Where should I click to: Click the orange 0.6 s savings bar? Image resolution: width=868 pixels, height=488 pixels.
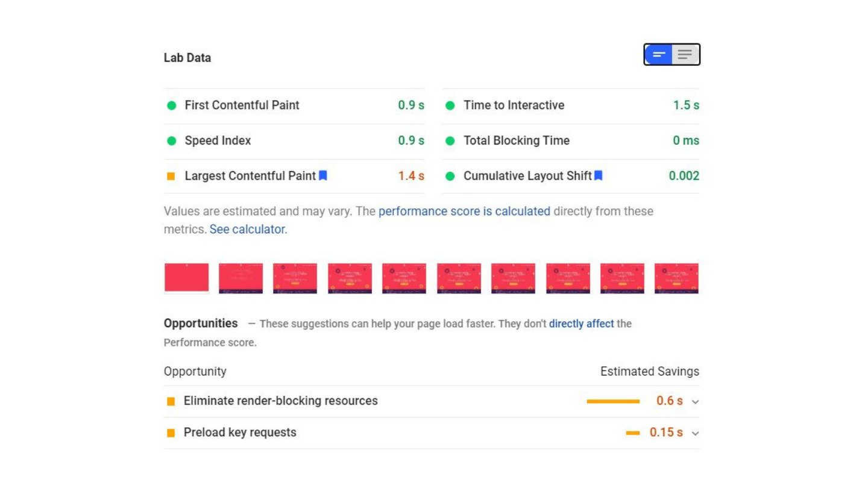click(613, 401)
